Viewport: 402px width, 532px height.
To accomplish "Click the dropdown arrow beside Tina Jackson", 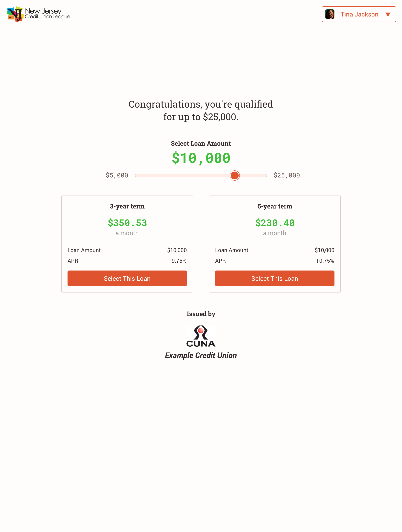I will [388, 15].
